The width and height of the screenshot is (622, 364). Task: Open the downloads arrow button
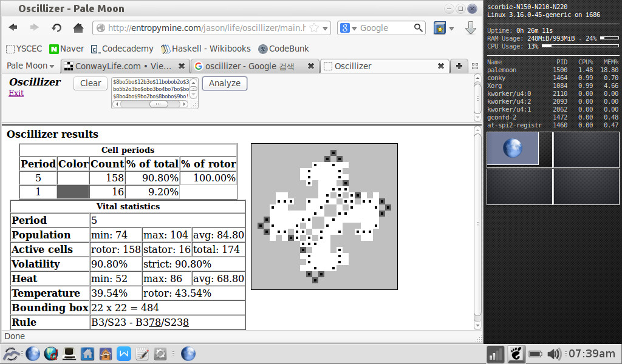(471, 28)
